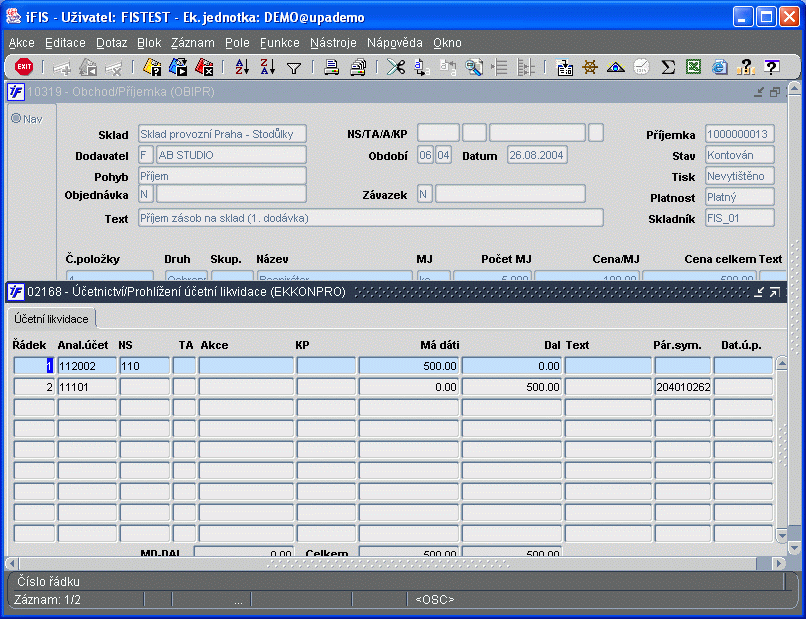This screenshot has height=619, width=806.
Task: Open the Blok menu
Action: (x=149, y=43)
